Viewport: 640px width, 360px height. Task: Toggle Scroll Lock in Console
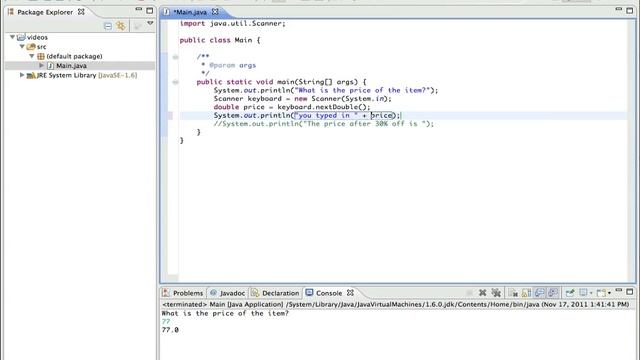tap(527, 293)
